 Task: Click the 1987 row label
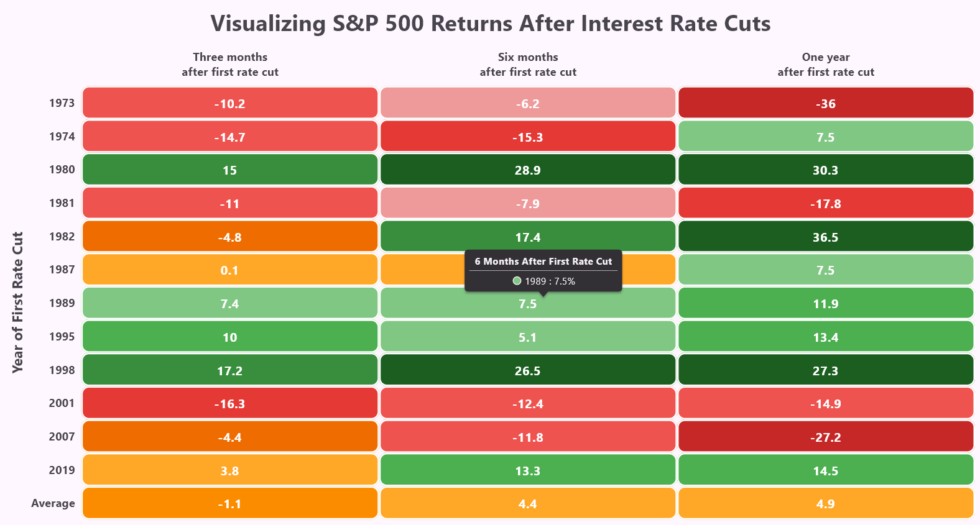point(62,270)
